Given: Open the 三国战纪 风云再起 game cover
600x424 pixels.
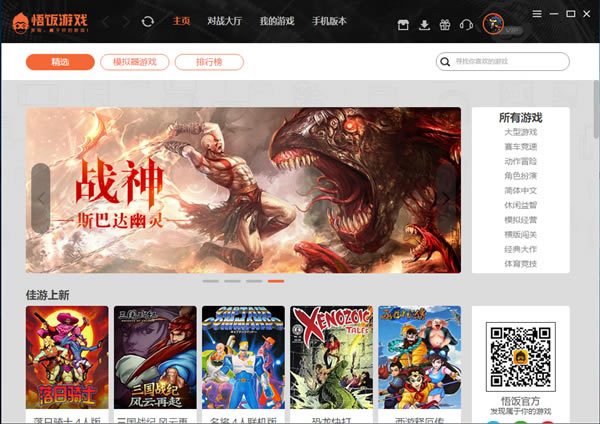Looking at the screenshot, I should 155,357.
